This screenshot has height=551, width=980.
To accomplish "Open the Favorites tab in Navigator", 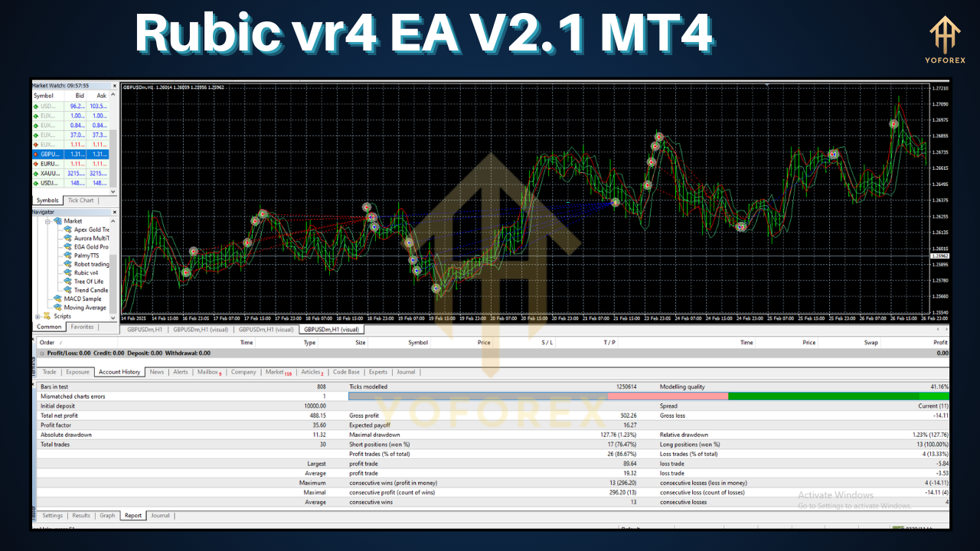I will 82,326.
